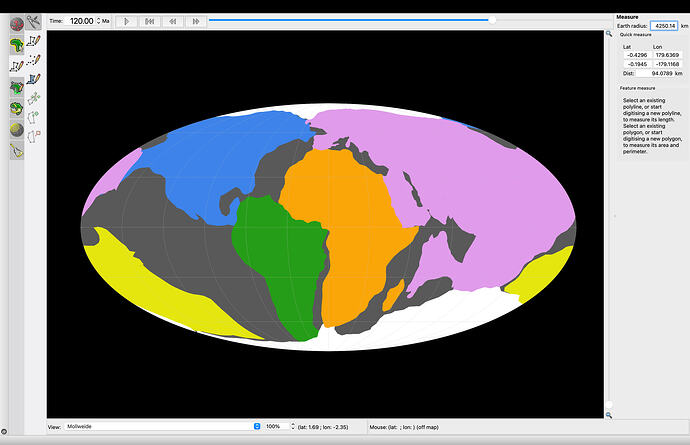
Task: Click the reset animation to start button
Action: 149,20
